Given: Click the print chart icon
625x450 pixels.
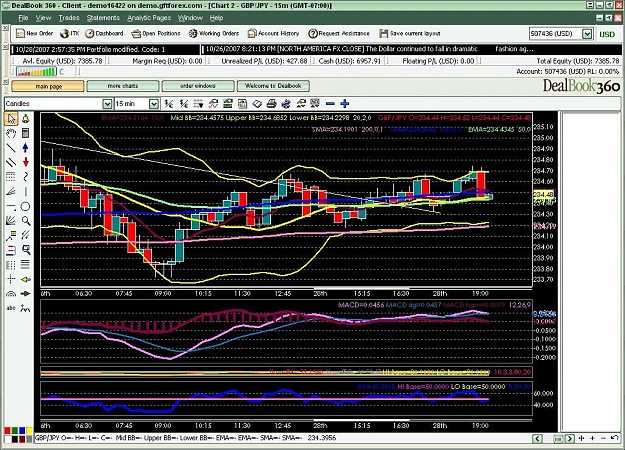Looking at the screenshot, I should point(271,104).
